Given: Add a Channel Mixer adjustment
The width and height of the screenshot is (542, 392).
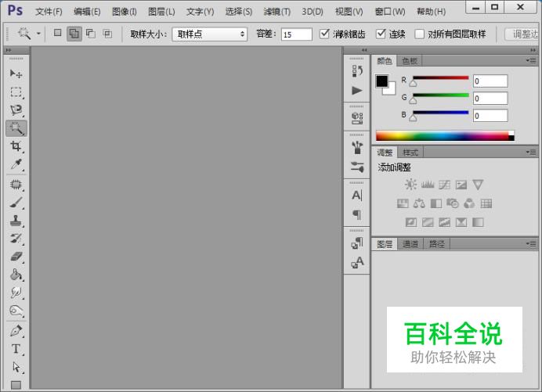Looking at the screenshot, I should (469, 203).
